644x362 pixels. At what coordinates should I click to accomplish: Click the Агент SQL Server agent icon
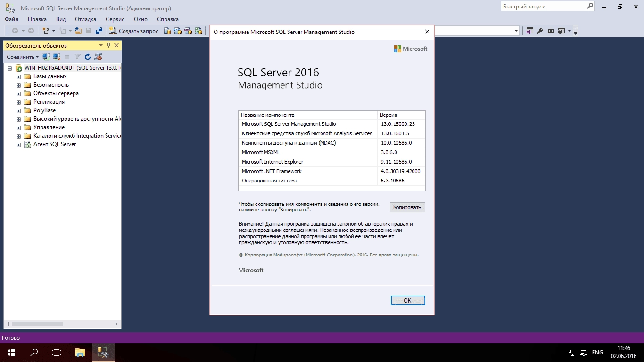click(27, 144)
